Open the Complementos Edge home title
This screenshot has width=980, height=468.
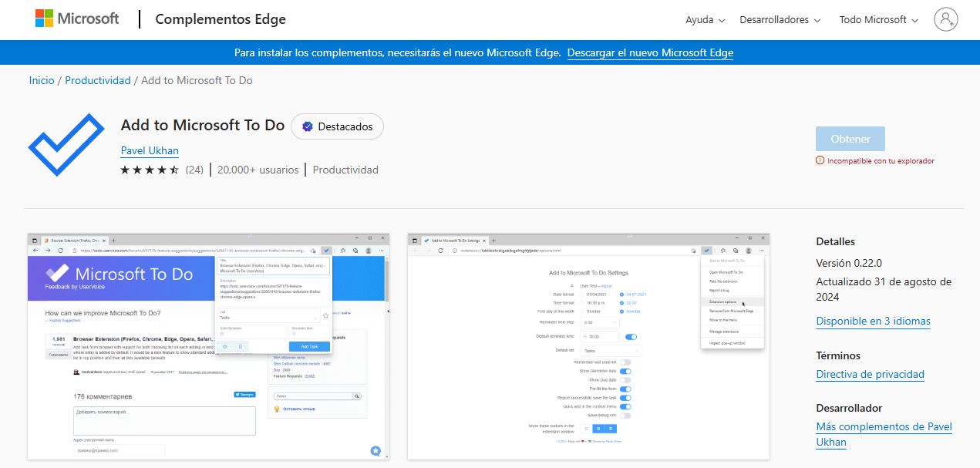[221, 19]
